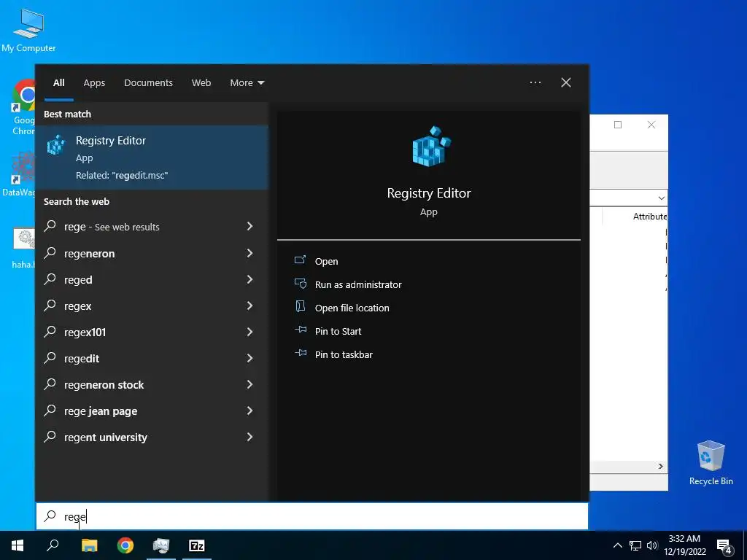Select the 'regedit' web suggestion text
The width and height of the screenshot is (747, 560).
82,359
